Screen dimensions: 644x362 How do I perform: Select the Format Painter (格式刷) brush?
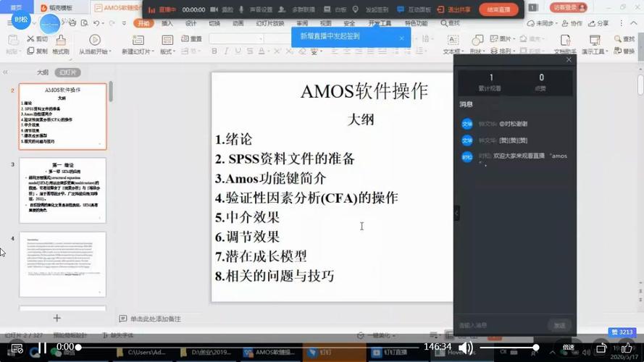pos(61,41)
